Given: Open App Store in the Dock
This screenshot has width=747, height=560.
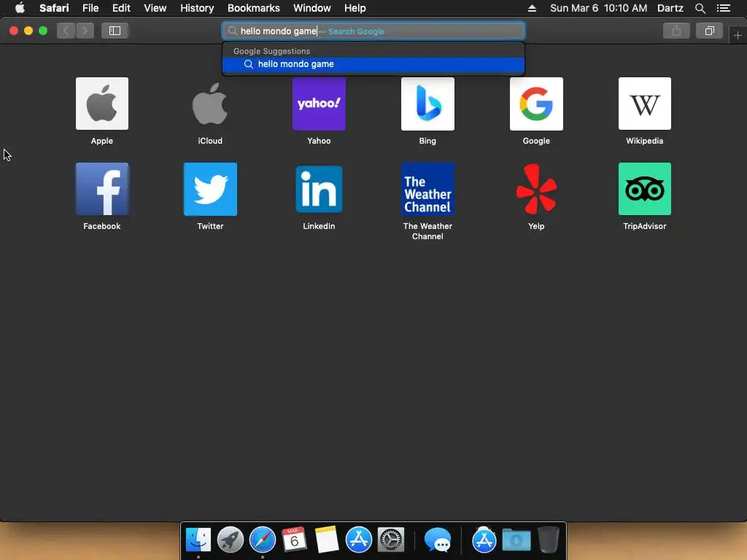Looking at the screenshot, I should tap(359, 540).
